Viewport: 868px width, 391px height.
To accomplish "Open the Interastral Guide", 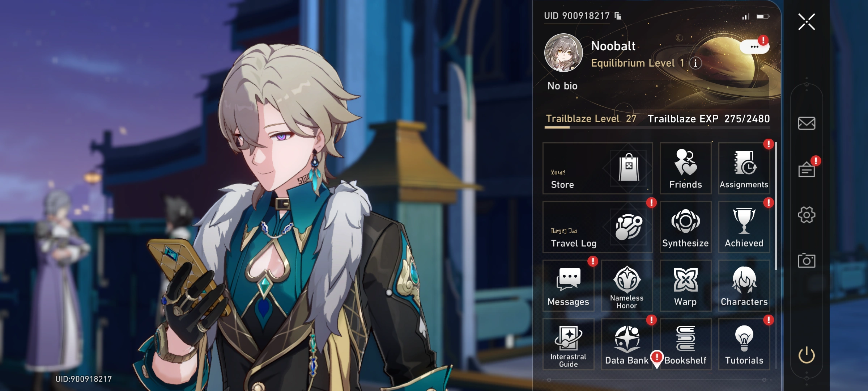I will (568, 344).
